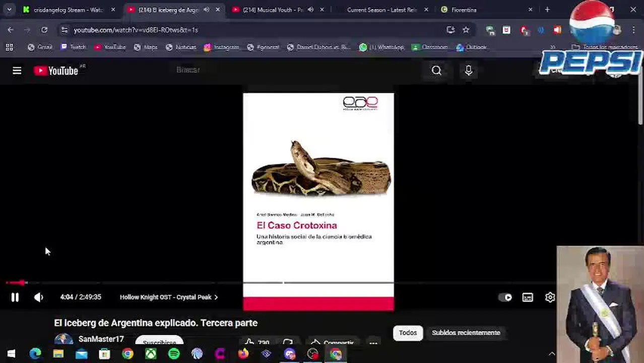The width and height of the screenshot is (644, 363).
Task: Show hidden system tray icons chevron
Action: [x=552, y=354]
